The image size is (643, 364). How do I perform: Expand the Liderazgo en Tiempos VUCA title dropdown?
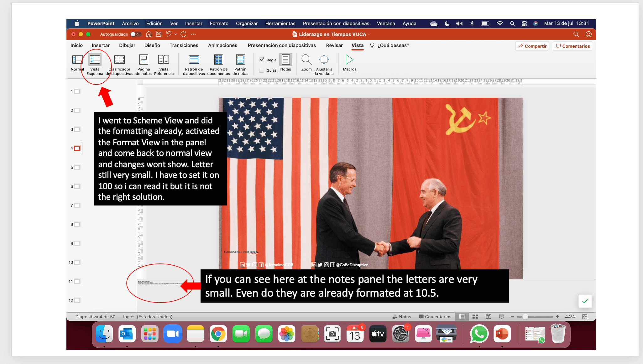[369, 34]
